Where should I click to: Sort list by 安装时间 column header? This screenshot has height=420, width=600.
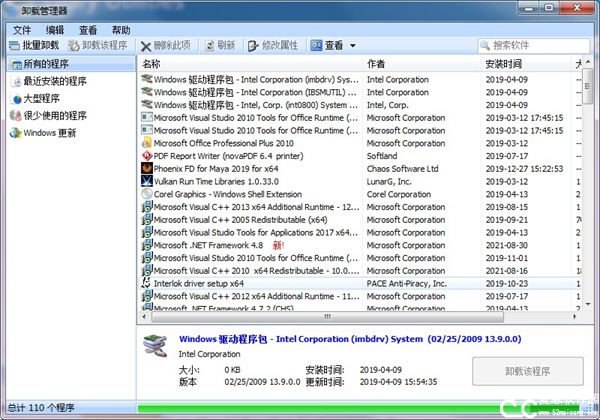(527, 64)
